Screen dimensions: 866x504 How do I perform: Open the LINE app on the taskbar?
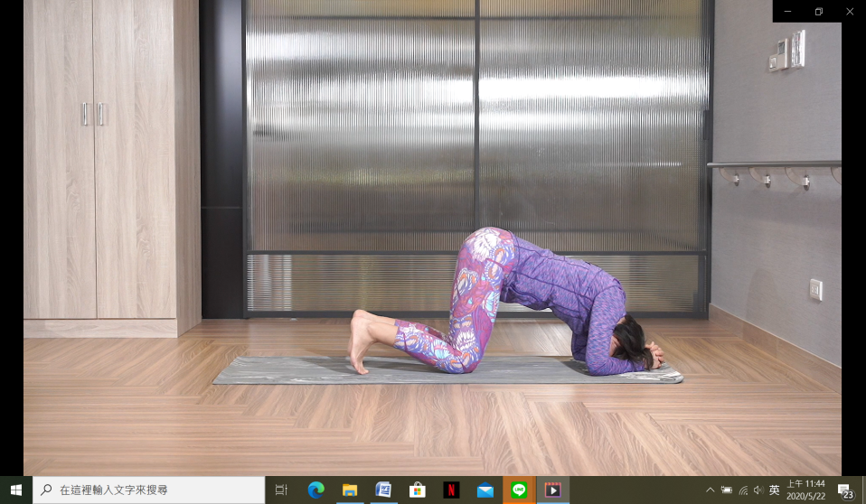click(x=519, y=490)
